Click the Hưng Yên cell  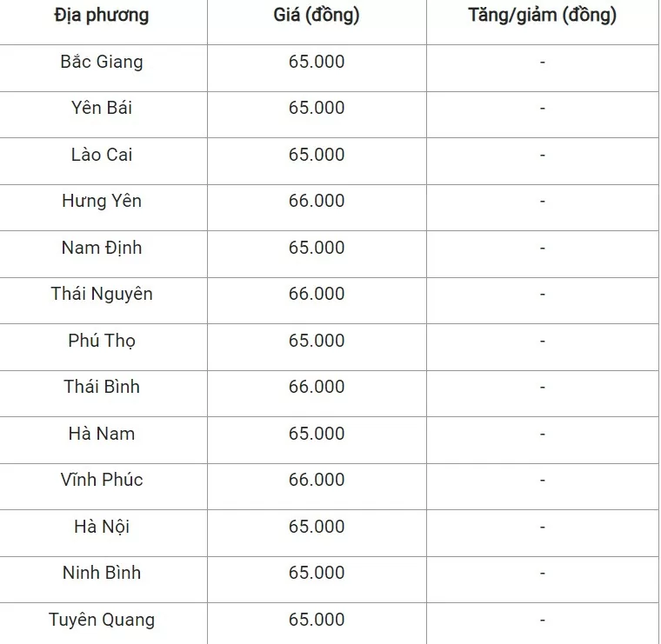click(x=102, y=201)
